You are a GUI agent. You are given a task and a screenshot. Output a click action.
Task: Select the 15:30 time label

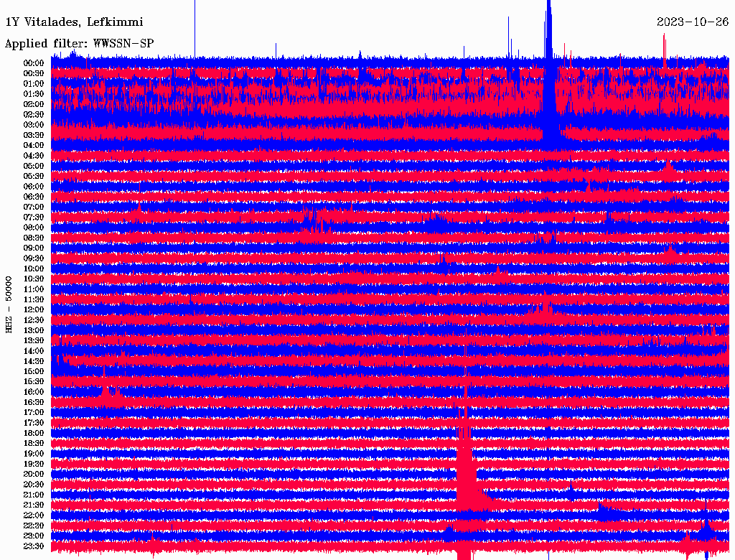tap(34, 382)
